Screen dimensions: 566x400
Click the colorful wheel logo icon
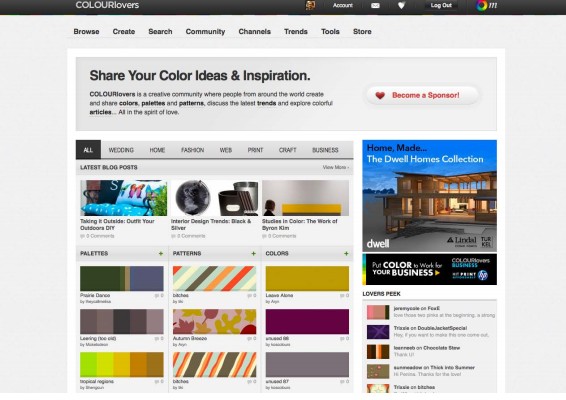[482, 5]
